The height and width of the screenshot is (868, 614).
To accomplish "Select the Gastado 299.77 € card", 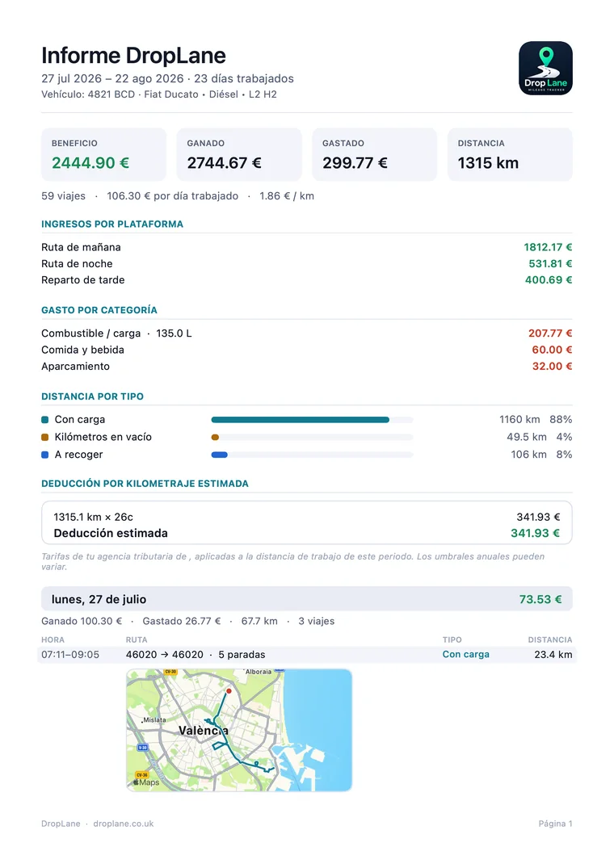I will coord(374,154).
